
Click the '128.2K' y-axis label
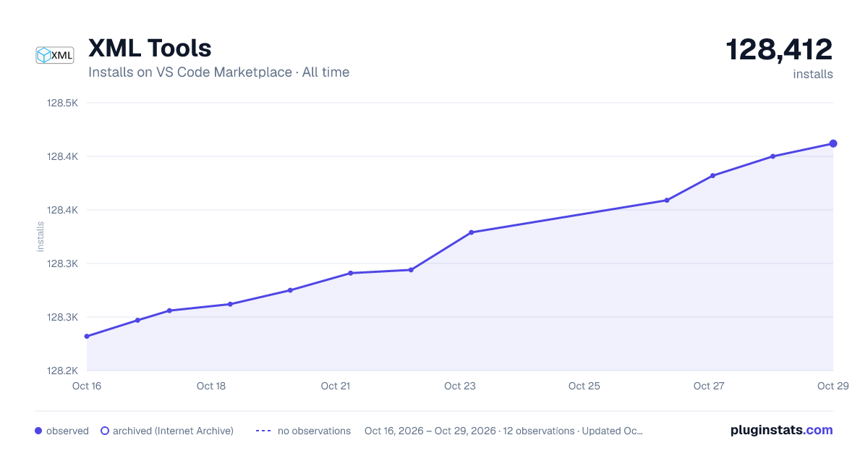coord(62,371)
